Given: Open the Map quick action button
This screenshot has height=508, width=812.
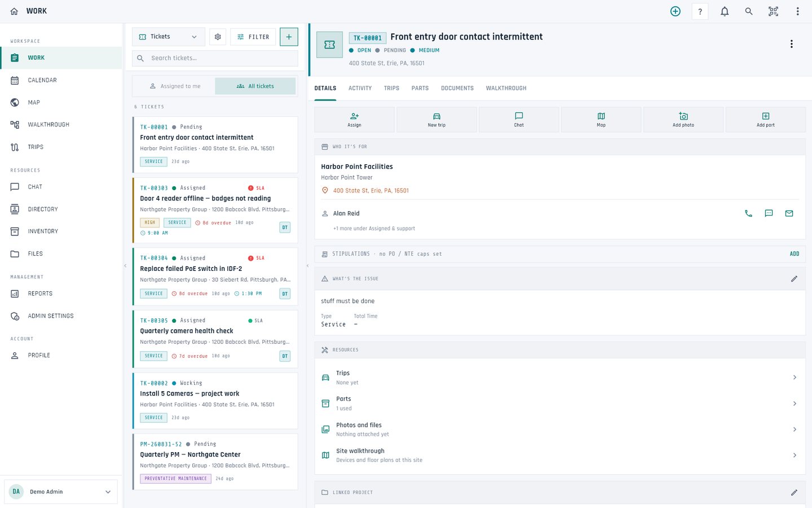Looking at the screenshot, I should [601, 120].
